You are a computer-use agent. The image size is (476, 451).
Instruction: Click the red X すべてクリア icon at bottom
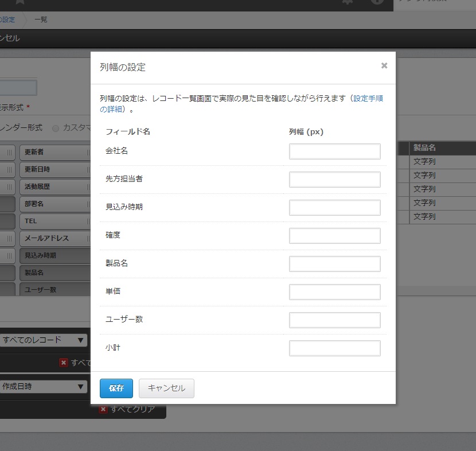click(103, 409)
